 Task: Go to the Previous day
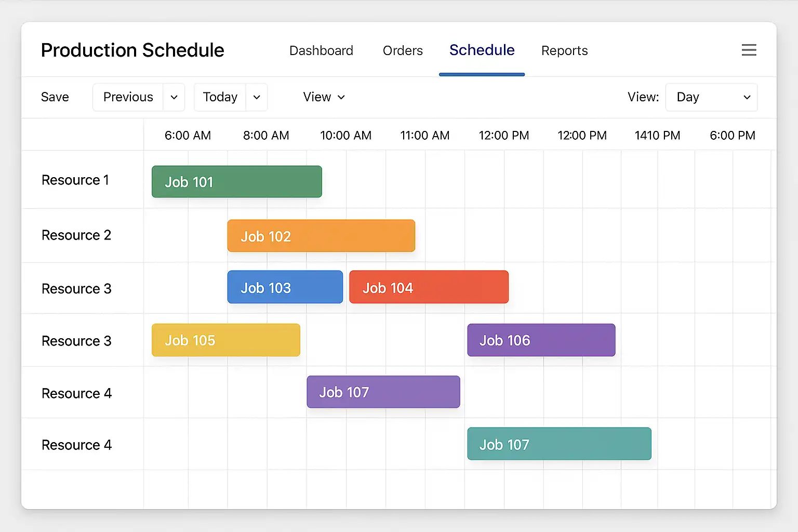click(128, 97)
